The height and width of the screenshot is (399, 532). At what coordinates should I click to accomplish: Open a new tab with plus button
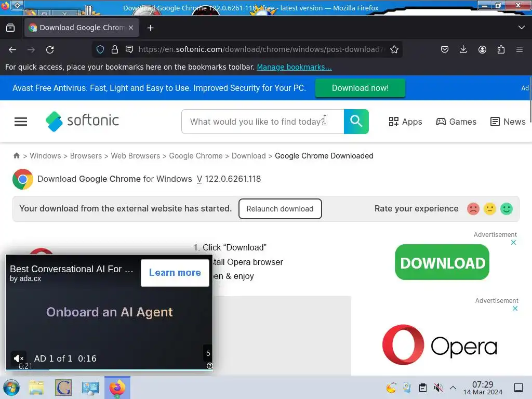pos(150,28)
